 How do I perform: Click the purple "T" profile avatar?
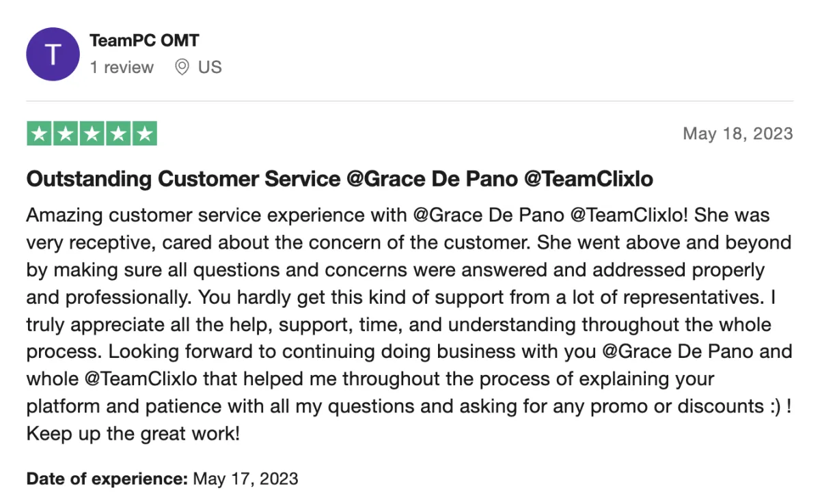(x=53, y=54)
